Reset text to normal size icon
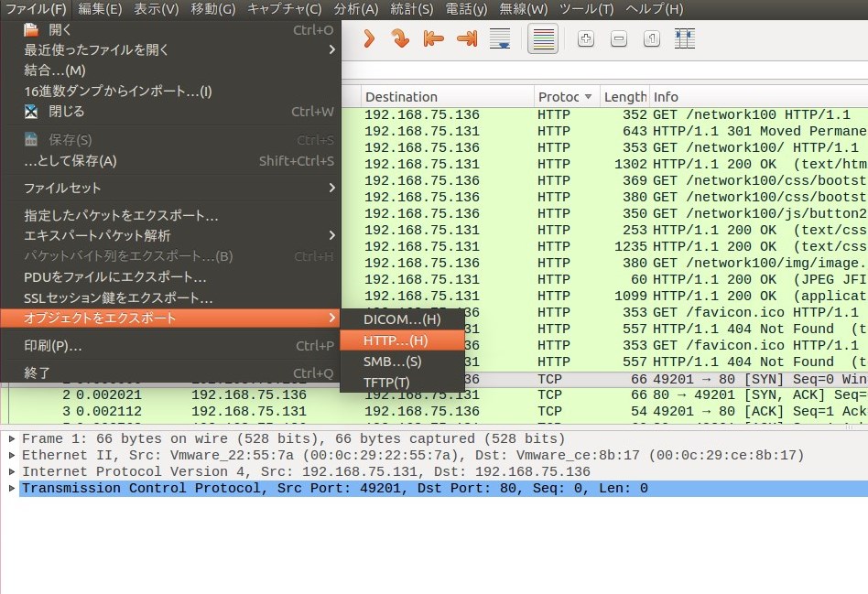This screenshot has height=594, width=868. point(652,38)
